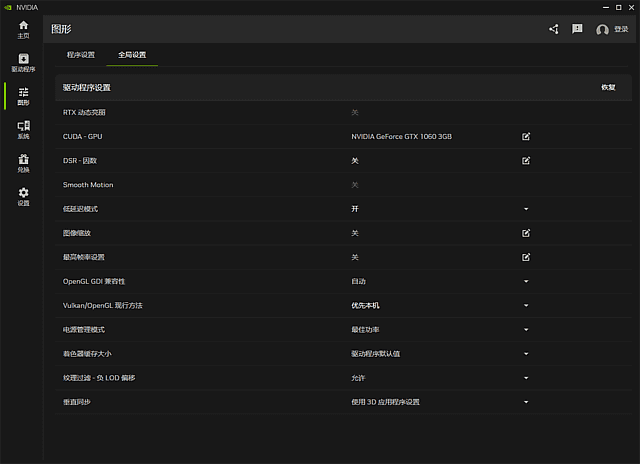
Task: Edit the CUDA - GPU setting
Action: pyautogui.click(x=526, y=136)
